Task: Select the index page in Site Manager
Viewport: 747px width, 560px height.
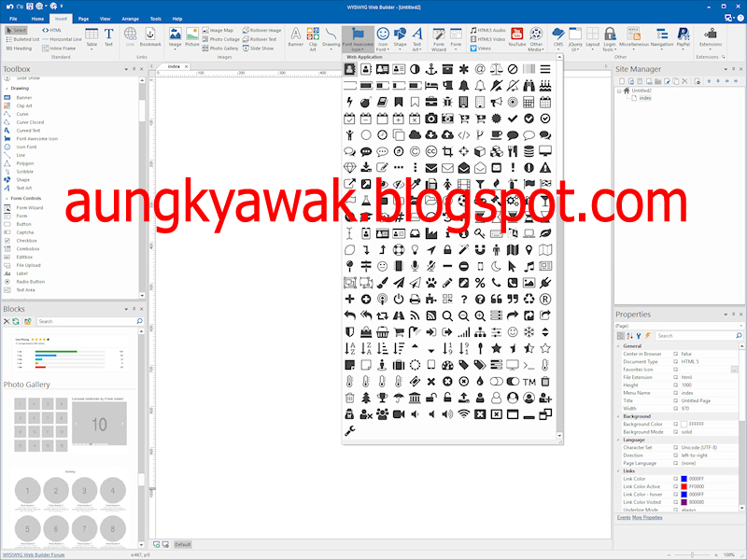Action: click(x=645, y=98)
